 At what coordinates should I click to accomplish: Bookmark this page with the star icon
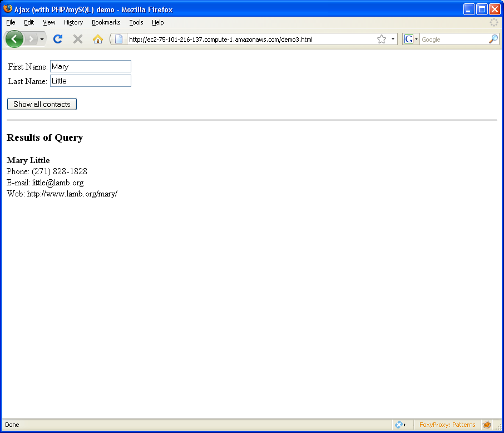point(382,40)
